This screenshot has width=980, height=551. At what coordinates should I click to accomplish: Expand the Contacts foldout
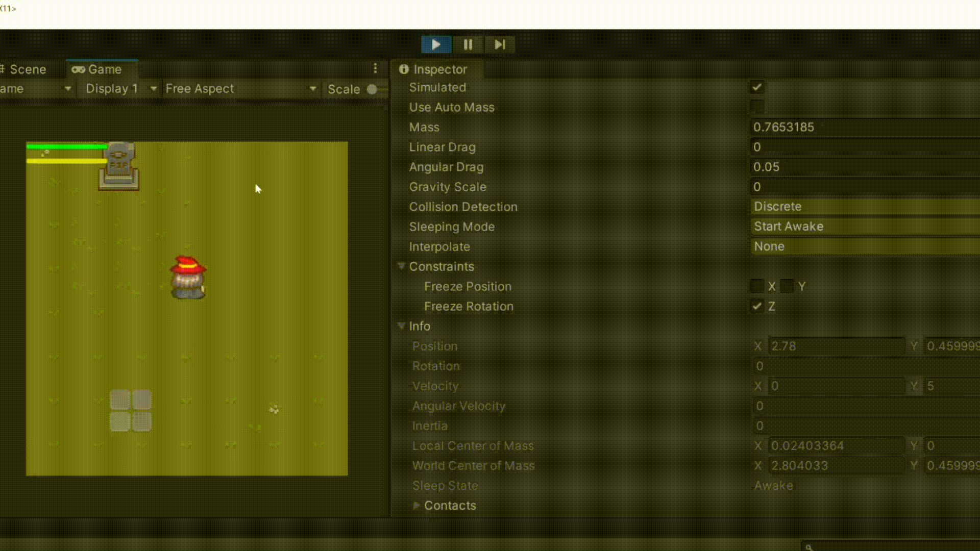click(x=416, y=505)
